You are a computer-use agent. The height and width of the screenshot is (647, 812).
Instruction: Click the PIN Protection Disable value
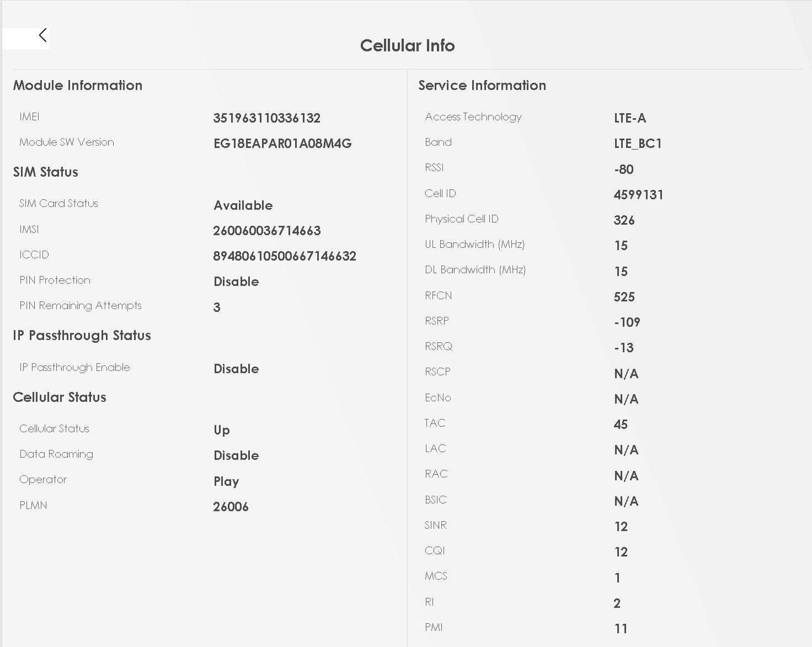click(236, 282)
